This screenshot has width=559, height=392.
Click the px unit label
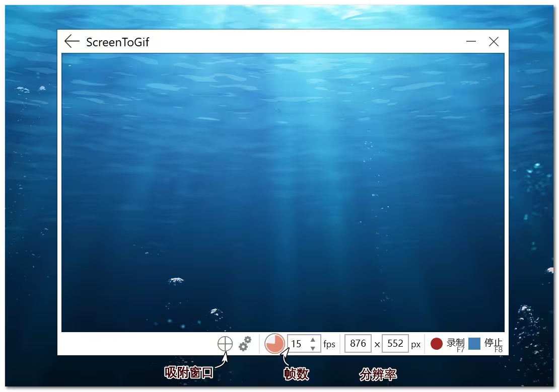pos(415,345)
